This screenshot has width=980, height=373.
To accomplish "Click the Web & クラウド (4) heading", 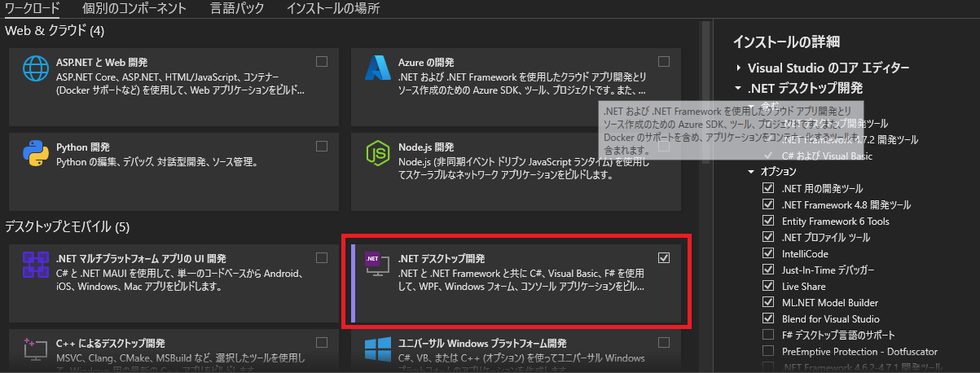I will point(55,31).
